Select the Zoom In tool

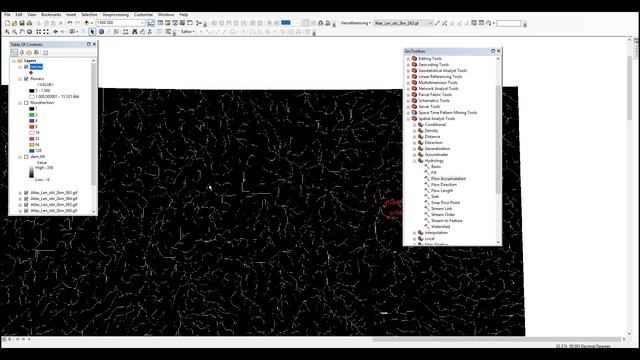[x=7, y=32]
